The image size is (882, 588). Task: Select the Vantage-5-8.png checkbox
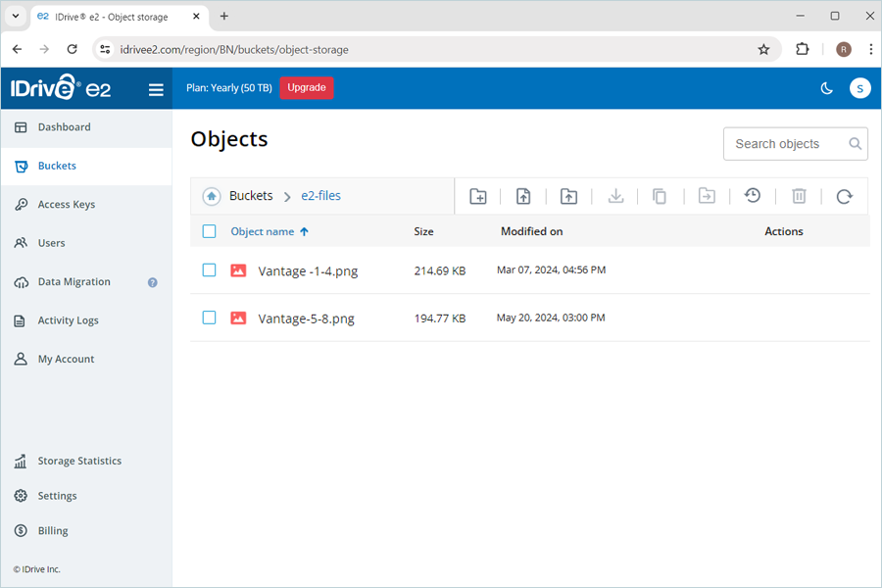tap(209, 318)
